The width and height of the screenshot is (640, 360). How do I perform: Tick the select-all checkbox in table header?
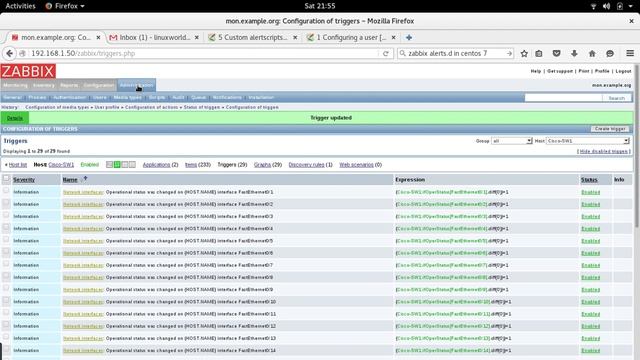point(6,178)
